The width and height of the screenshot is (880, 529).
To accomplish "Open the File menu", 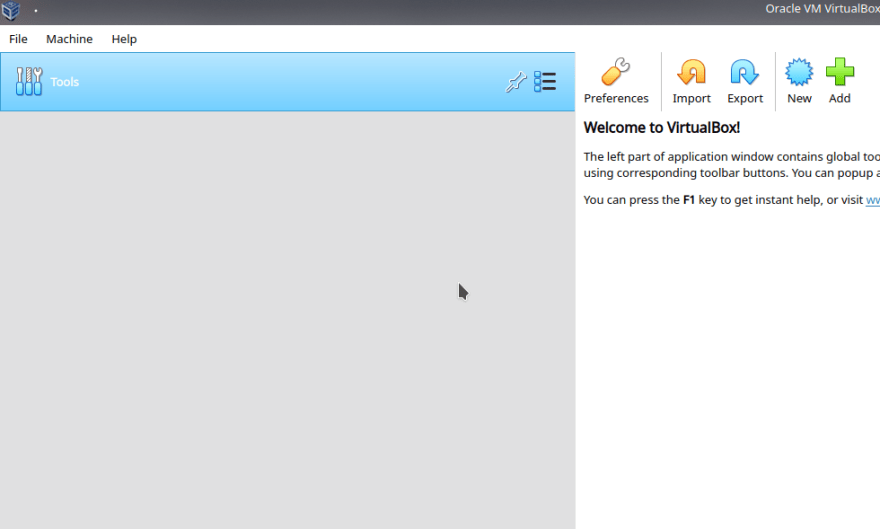I will (x=18, y=39).
